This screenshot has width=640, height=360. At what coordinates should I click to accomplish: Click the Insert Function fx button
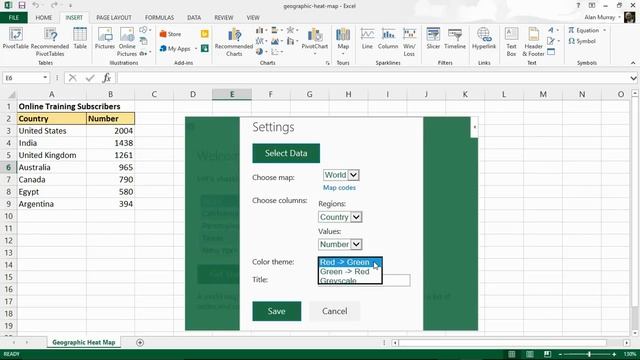(107, 78)
